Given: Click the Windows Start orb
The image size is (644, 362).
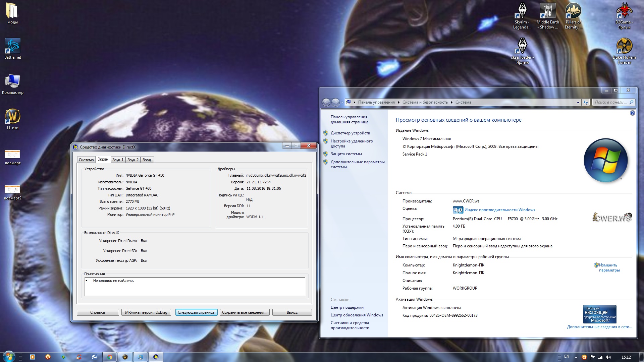Looking at the screenshot, I should [9, 357].
